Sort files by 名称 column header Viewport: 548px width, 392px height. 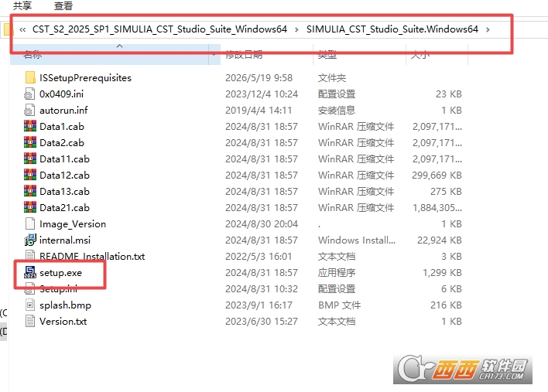click(109, 54)
